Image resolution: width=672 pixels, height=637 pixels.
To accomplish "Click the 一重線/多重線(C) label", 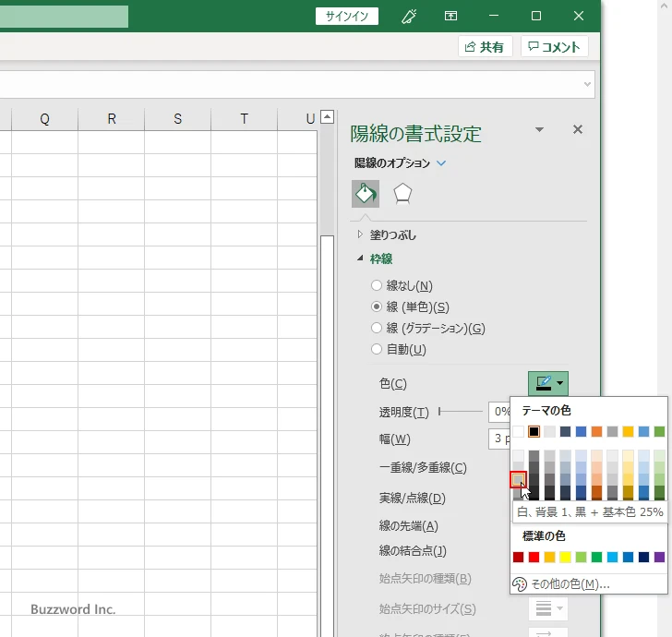I will (x=423, y=467).
